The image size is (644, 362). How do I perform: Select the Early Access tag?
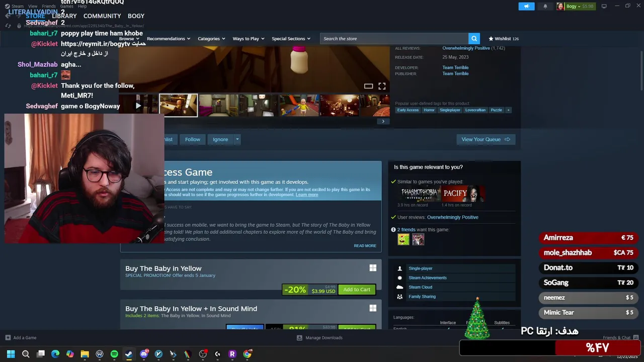[408, 110]
